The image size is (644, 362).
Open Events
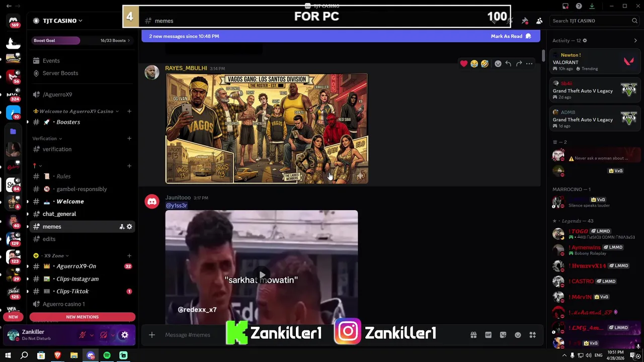coord(82,61)
